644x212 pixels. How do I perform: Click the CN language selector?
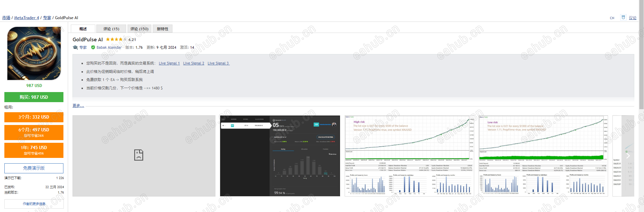tap(612, 18)
